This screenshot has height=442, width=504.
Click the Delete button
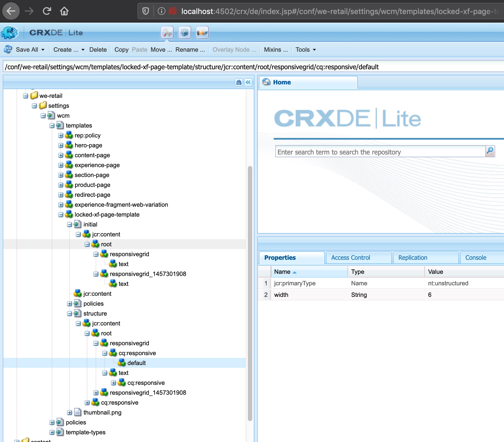(98, 49)
